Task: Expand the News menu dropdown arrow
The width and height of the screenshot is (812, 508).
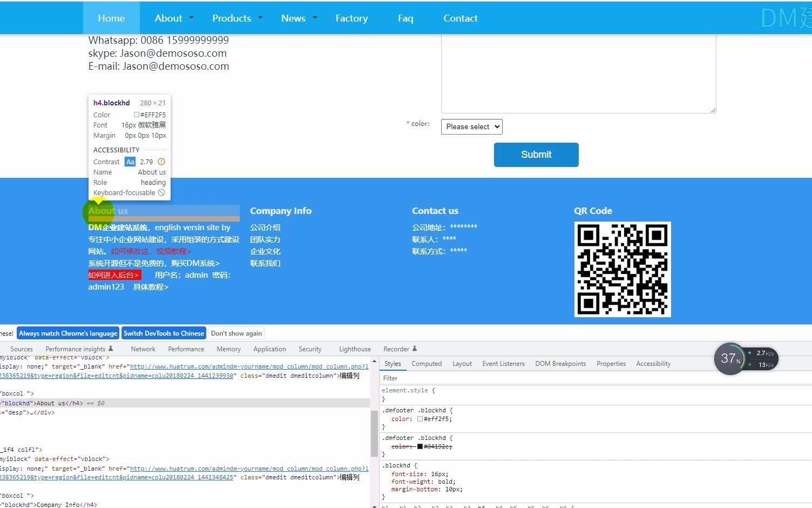Action: pos(315,18)
